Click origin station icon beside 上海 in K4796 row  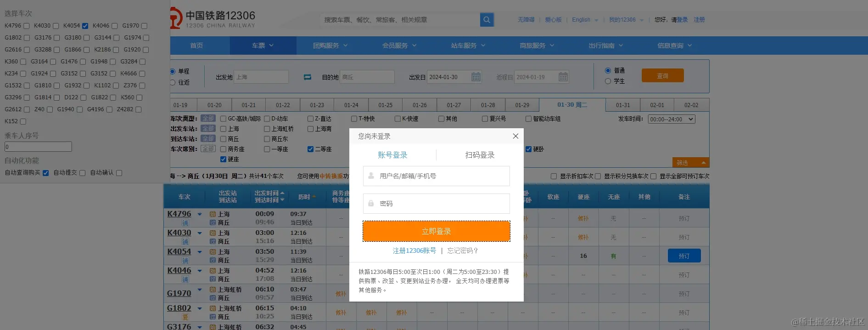click(213, 214)
